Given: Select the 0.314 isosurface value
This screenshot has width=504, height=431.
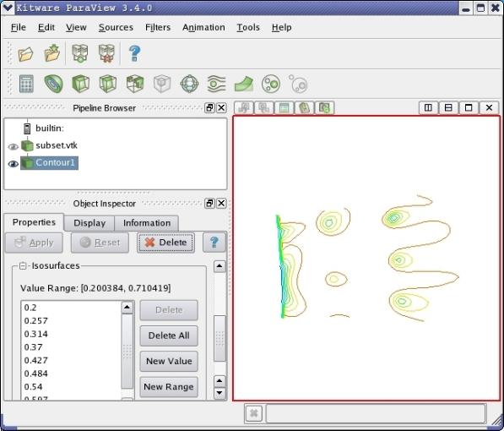Looking at the screenshot, I should point(36,334).
